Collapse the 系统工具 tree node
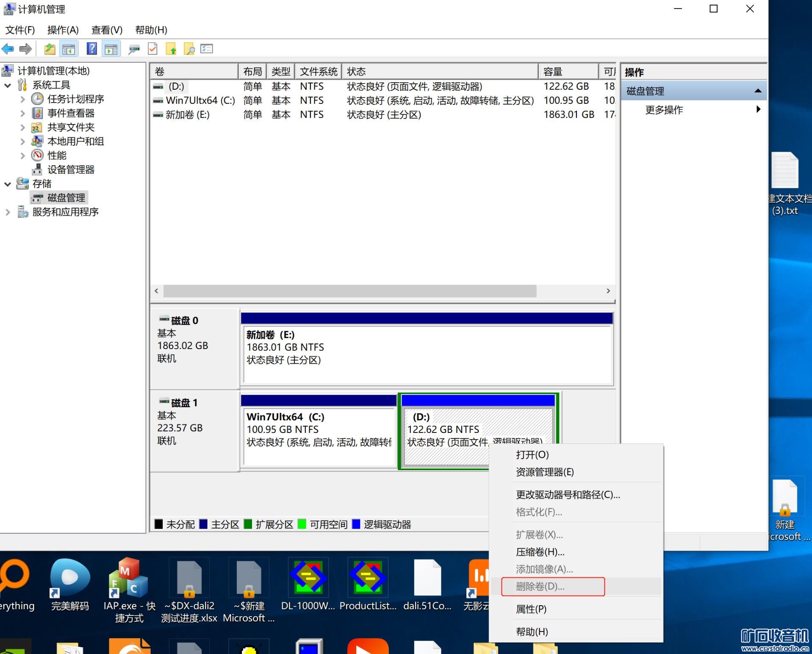Viewport: 812px width, 654px height. click(x=8, y=85)
